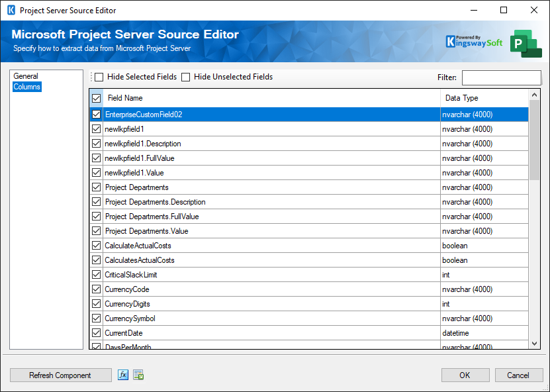Viewport: 550px width, 392px height.
Task: Uncheck CriticalSlackLimit checkbox
Action: (x=96, y=275)
